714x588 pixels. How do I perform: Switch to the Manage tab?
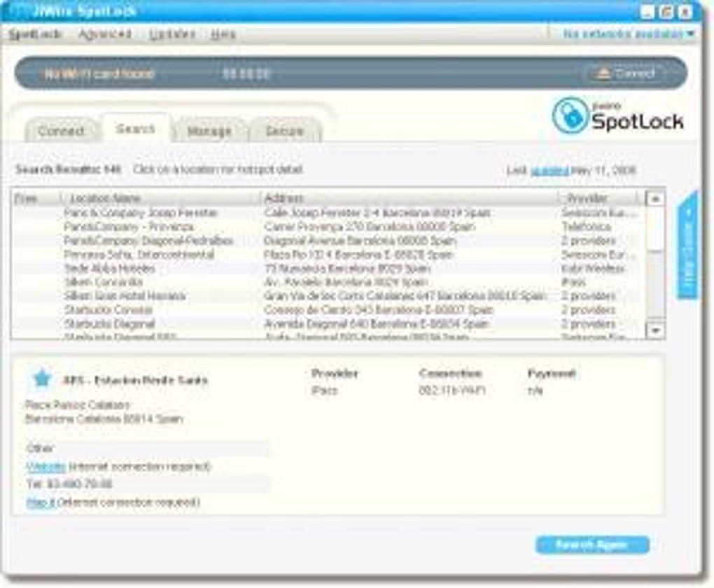[x=209, y=131]
